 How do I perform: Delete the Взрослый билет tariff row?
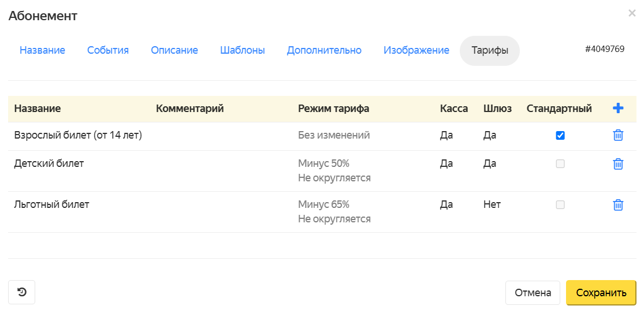[x=618, y=136]
